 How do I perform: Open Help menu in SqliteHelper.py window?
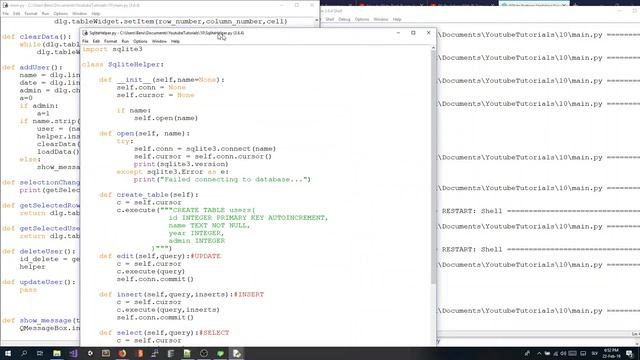(x=175, y=41)
